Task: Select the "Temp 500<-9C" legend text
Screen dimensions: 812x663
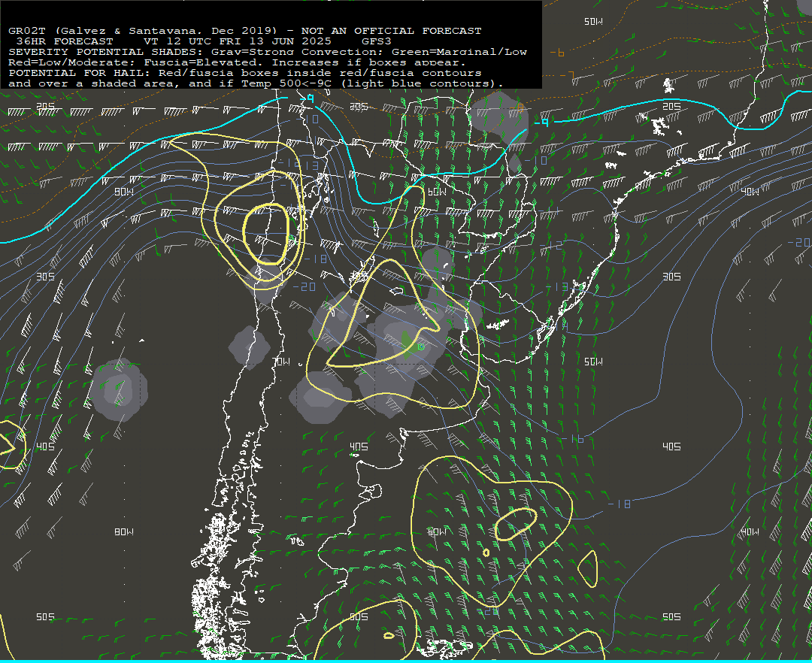Action: 286,83
